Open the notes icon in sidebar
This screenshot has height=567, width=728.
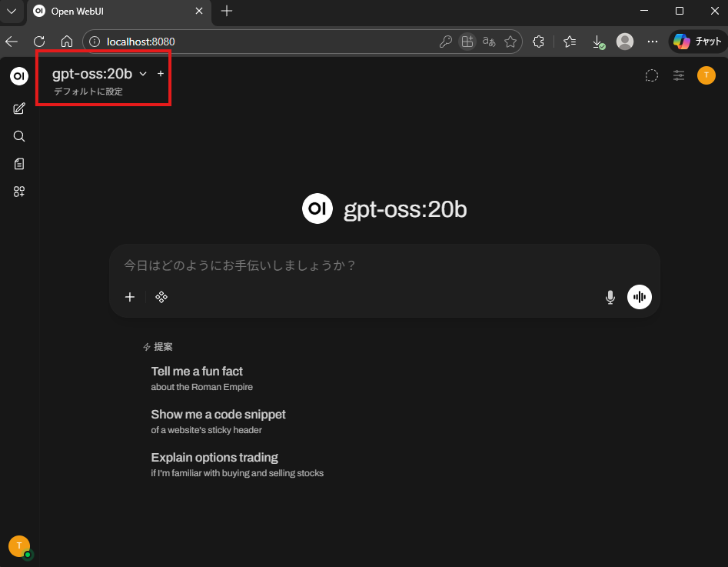[19, 164]
